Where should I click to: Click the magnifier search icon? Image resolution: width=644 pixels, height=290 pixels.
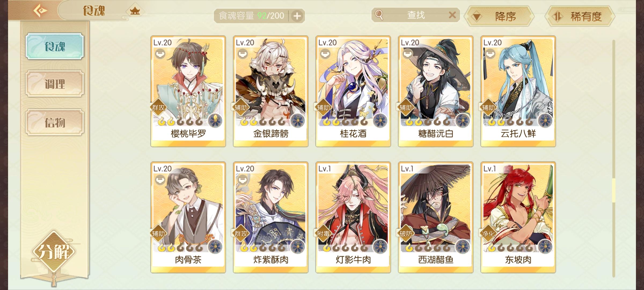pos(379,15)
